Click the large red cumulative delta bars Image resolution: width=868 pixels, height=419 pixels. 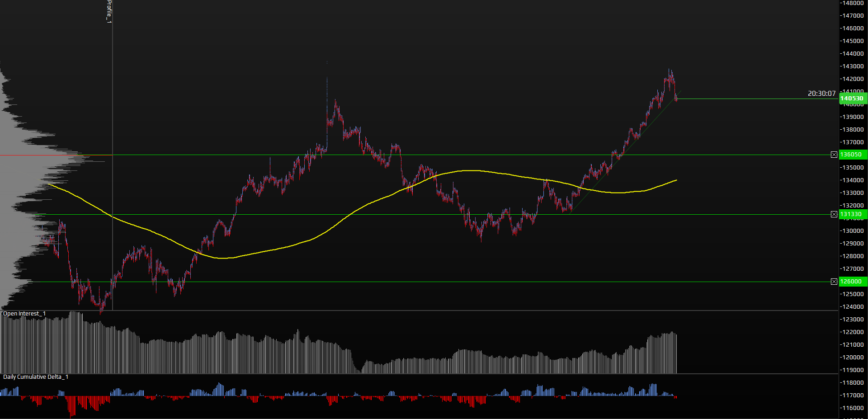pos(72,405)
